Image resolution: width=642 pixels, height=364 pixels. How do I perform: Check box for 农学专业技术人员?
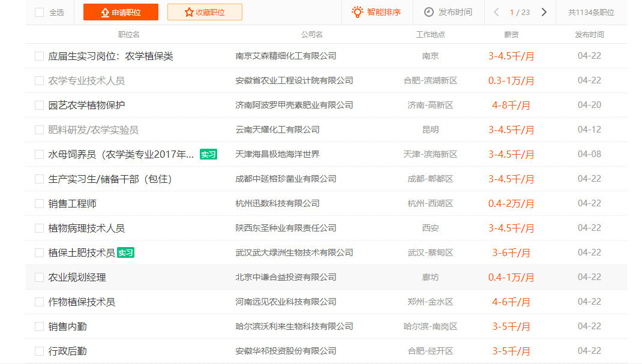40,80
